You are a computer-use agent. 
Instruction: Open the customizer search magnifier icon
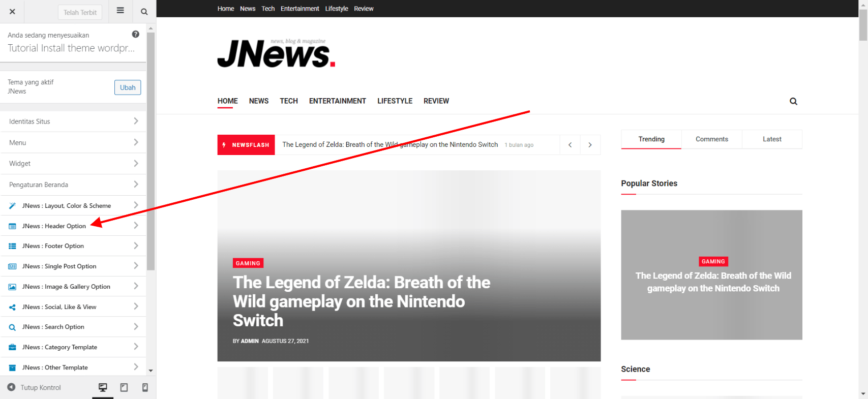(144, 12)
